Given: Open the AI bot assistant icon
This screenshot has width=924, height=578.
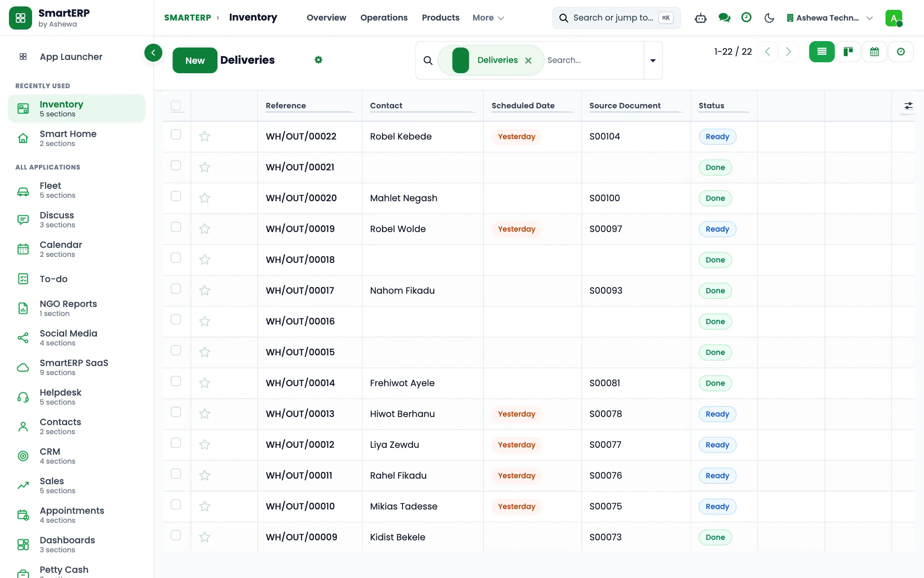Looking at the screenshot, I should point(701,18).
